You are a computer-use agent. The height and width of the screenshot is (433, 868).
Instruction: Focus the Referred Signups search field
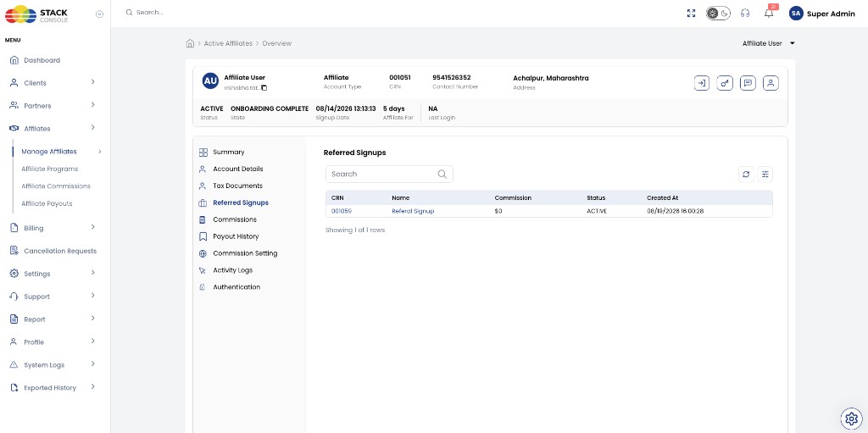389,174
